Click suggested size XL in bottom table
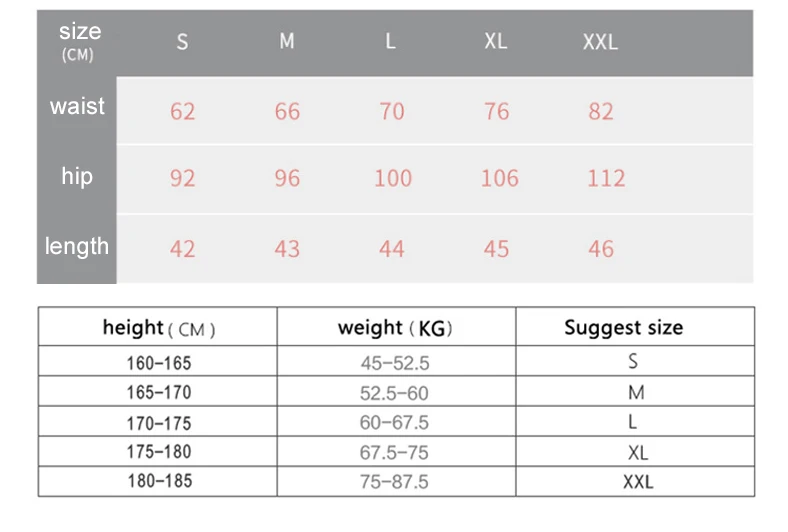Image resolution: width=788 pixels, height=532 pixels. (x=635, y=452)
